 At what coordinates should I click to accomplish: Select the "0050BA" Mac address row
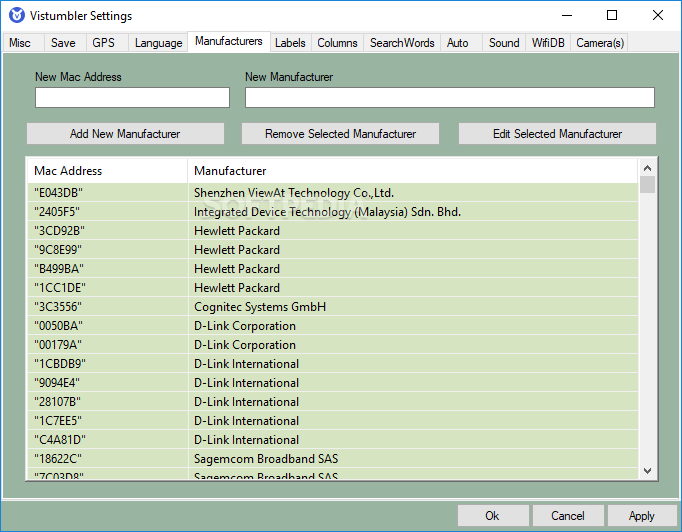pos(58,326)
